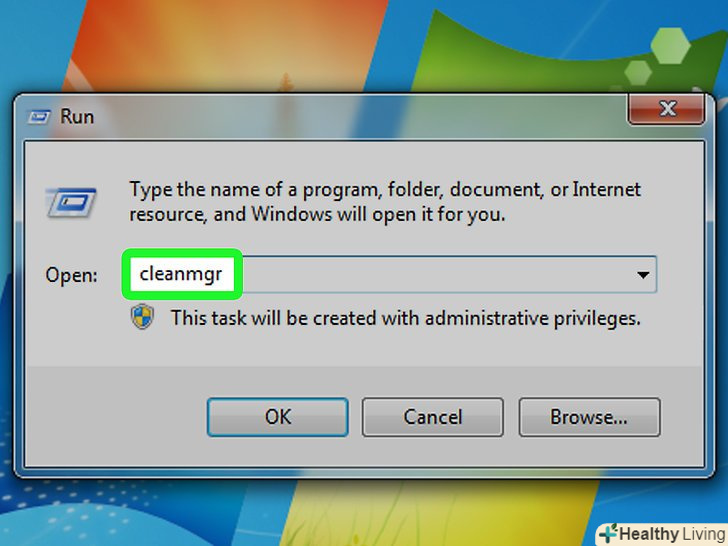Click the Run title text
This screenshot has width=728, height=546.
[x=77, y=117]
